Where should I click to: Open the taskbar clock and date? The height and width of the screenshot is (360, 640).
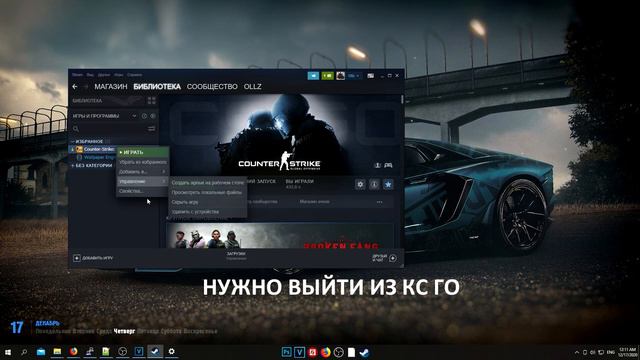pos(627,352)
